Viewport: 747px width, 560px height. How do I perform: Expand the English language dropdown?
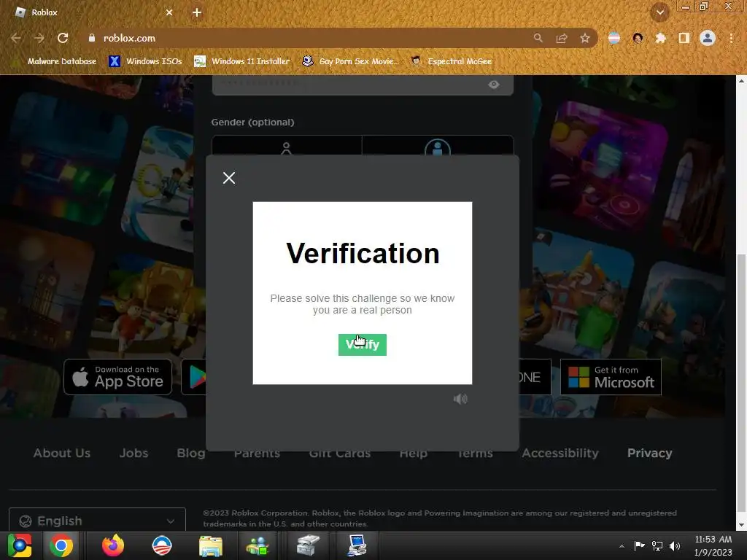(97, 521)
